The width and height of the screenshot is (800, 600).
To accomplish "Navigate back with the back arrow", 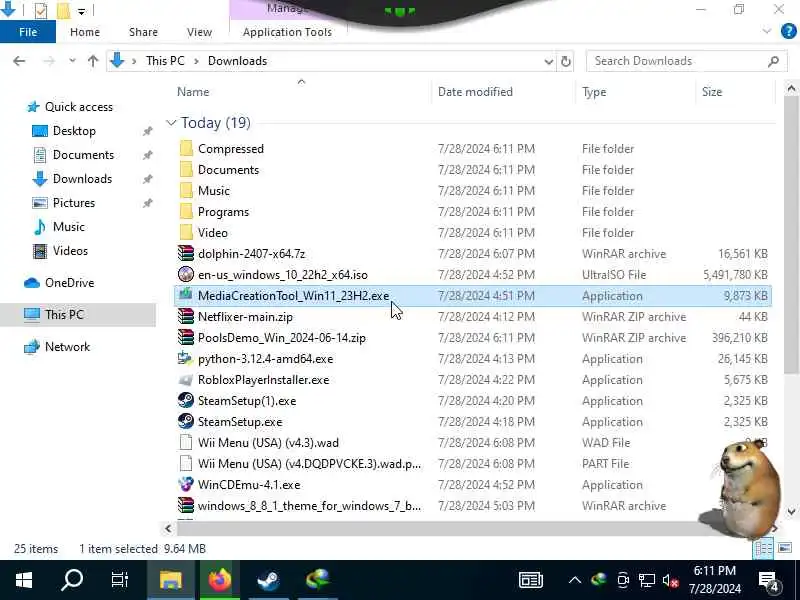I will point(19,61).
